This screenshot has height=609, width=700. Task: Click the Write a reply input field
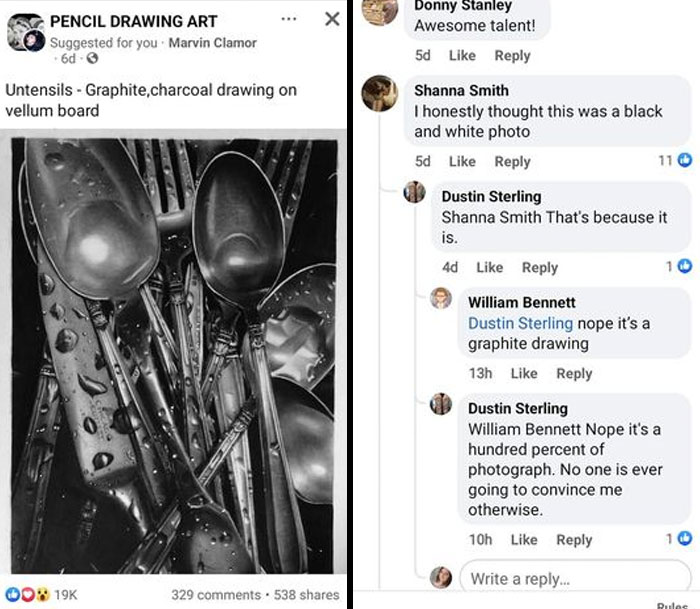coord(575,578)
